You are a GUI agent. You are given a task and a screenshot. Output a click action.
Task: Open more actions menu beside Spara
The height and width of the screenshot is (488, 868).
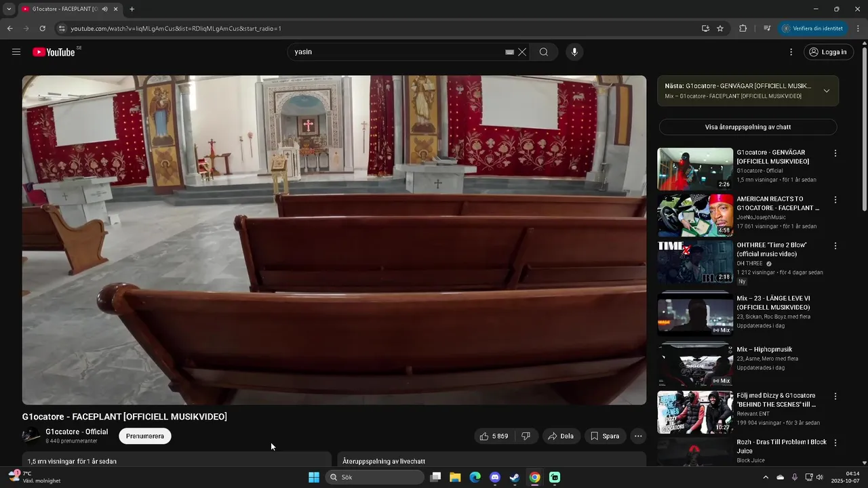pos(638,436)
